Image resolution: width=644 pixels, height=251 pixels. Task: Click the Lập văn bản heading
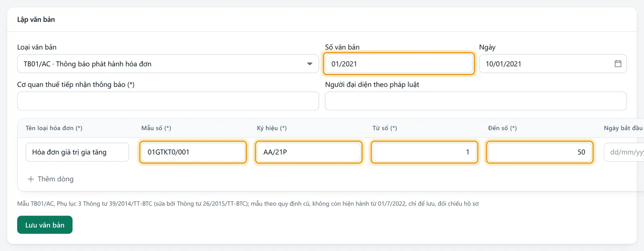pyautogui.click(x=36, y=19)
